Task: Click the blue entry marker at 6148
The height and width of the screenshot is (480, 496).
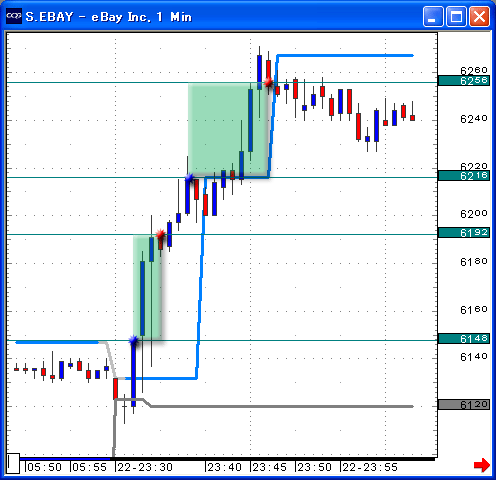Action: 133,340
